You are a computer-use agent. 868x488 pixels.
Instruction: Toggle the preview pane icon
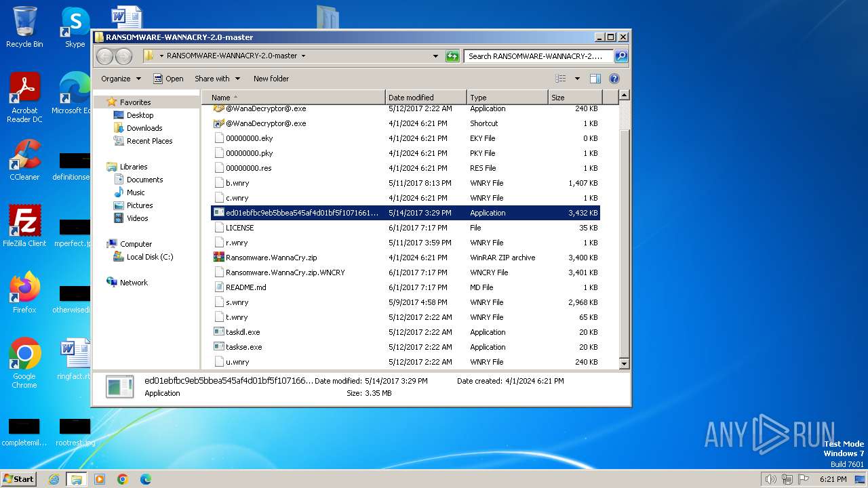595,79
